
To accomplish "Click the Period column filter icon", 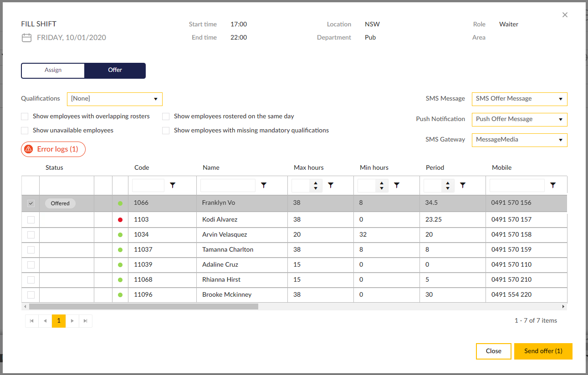I will (463, 185).
